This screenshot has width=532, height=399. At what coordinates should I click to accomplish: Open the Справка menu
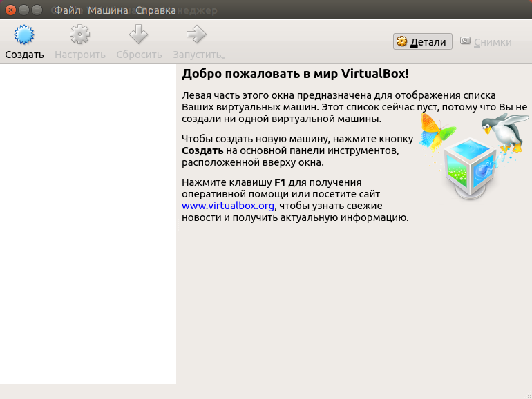(155, 10)
